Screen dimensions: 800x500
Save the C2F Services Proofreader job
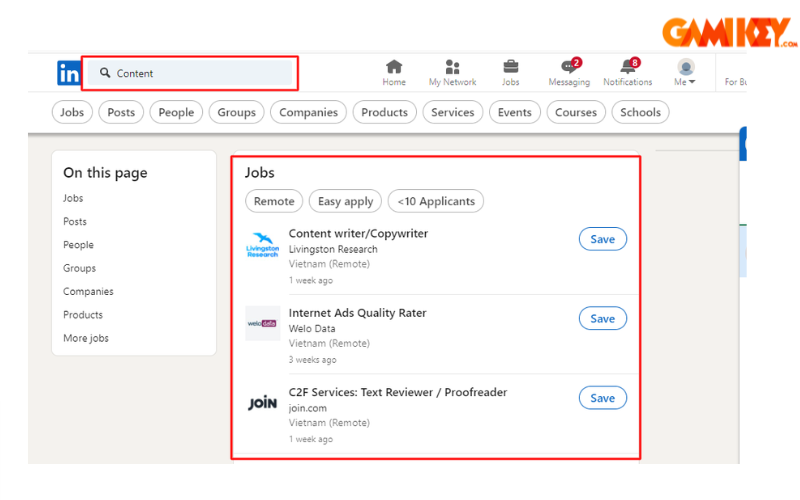[x=603, y=398]
